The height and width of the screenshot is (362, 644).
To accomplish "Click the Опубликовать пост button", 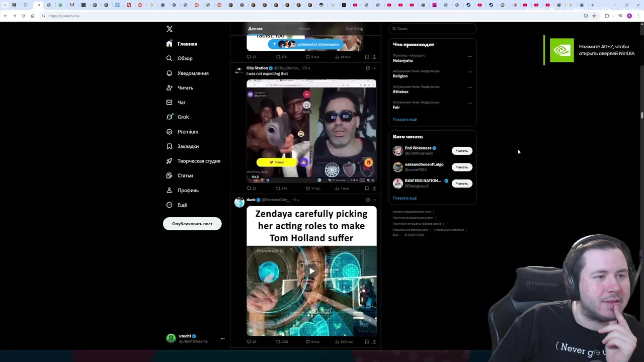I will tap(192, 224).
